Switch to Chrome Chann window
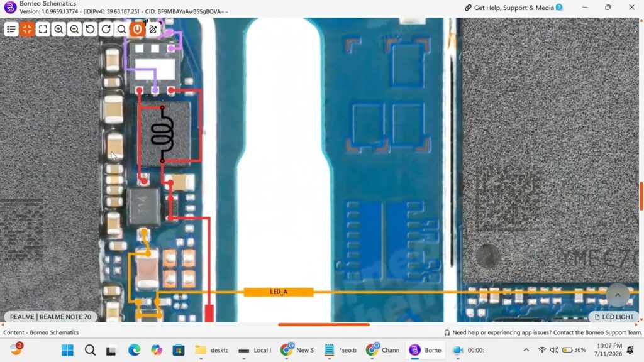 click(x=383, y=350)
